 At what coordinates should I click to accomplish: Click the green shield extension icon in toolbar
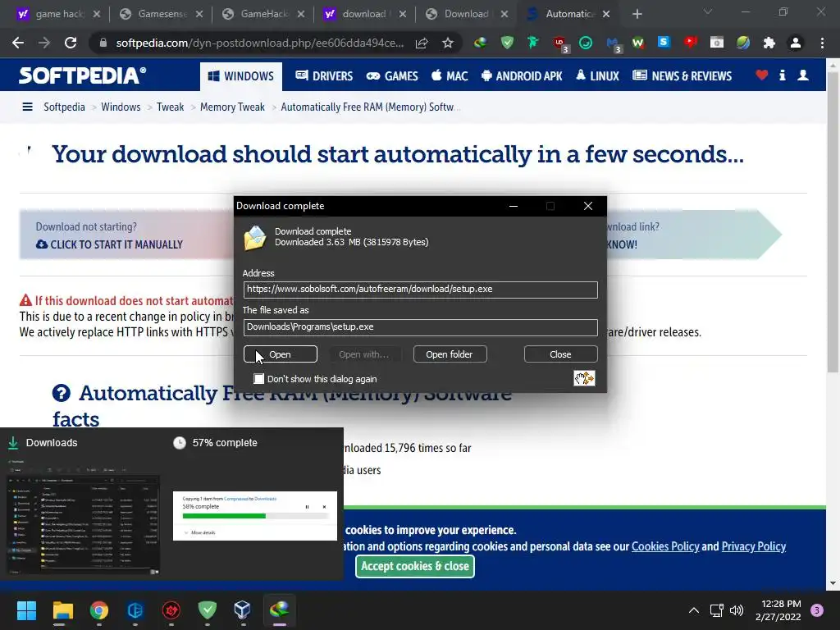click(x=507, y=43)
